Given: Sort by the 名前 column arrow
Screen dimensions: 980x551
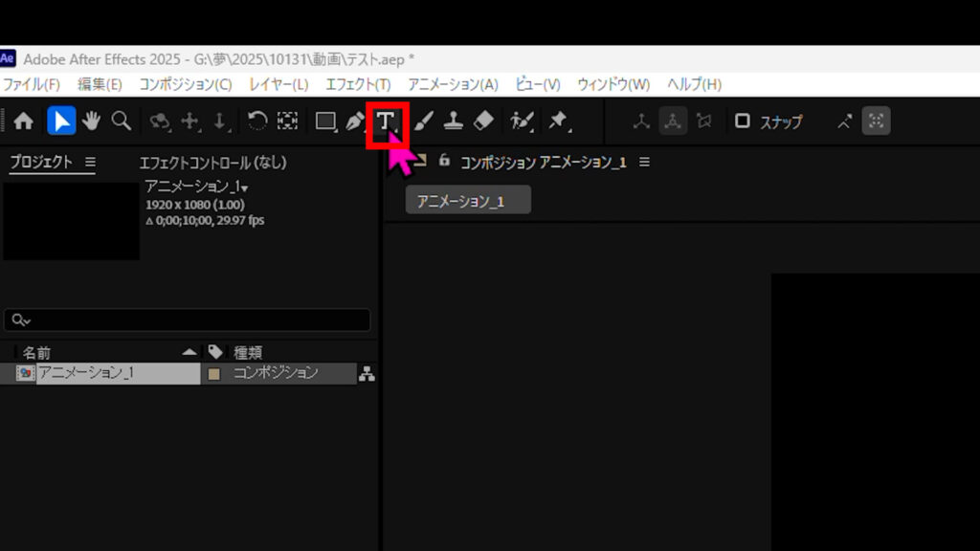Looking at the screenshot, I should [x=189, y=352].
